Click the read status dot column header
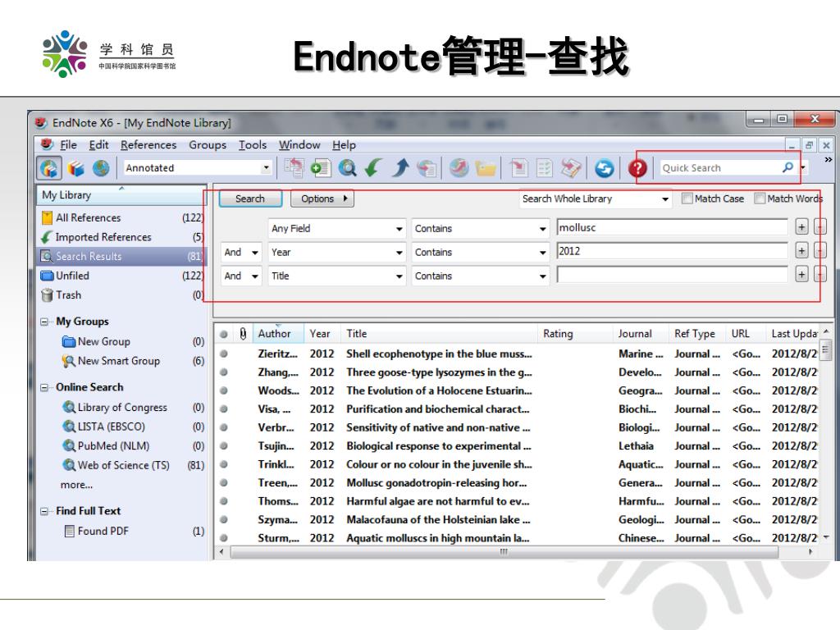The image size is (840, 630). point(224,335)
